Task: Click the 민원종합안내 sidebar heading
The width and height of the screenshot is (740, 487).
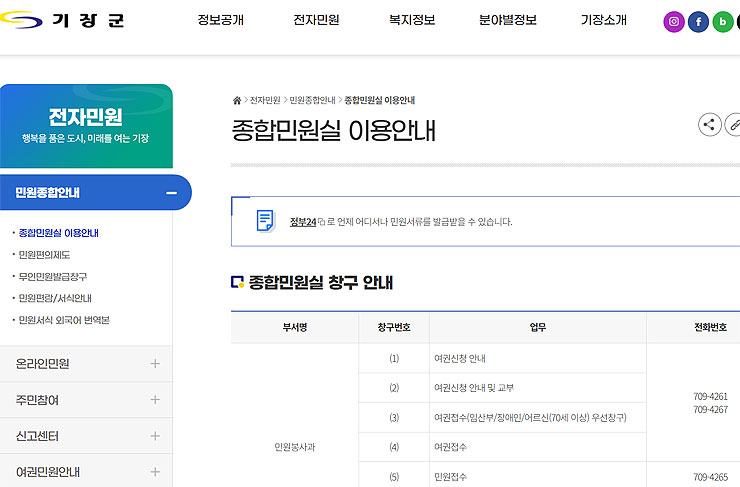Action: pos(47,193)
